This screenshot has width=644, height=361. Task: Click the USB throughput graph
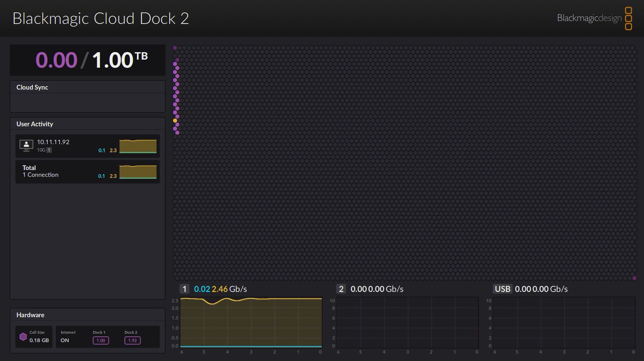tap(564, 323)
